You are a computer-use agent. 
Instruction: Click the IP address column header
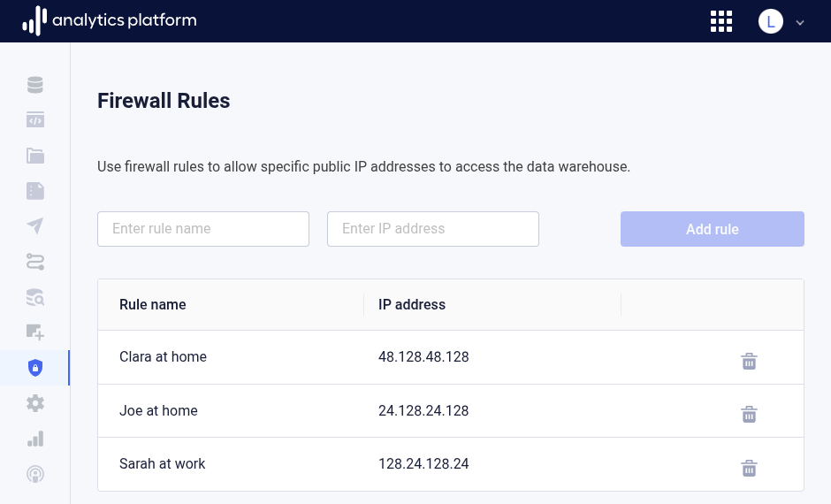click(412, 305)
